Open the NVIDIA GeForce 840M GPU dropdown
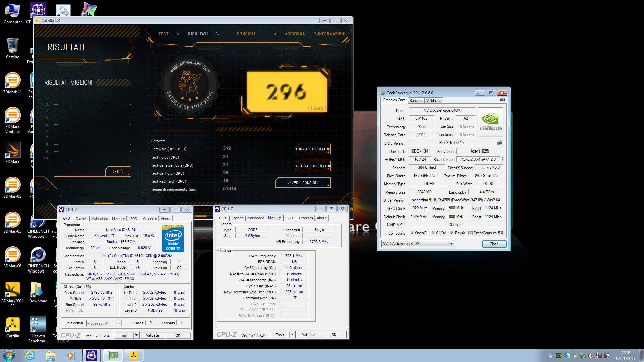This screenshot has width=644, height=362. 418,244
